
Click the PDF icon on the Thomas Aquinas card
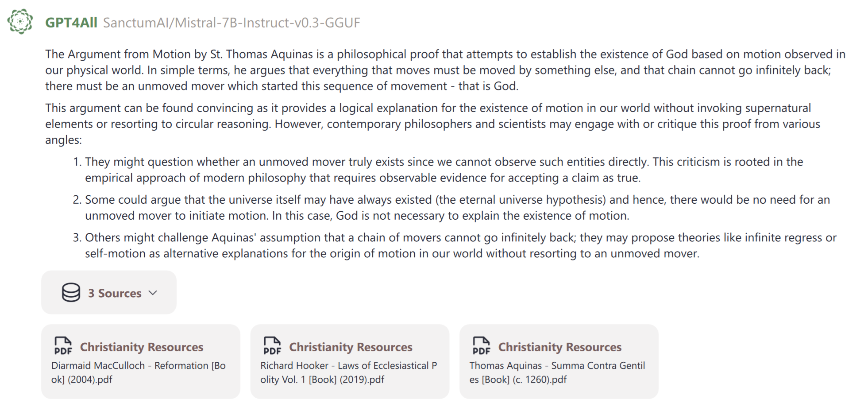click(x=481, y=346)
